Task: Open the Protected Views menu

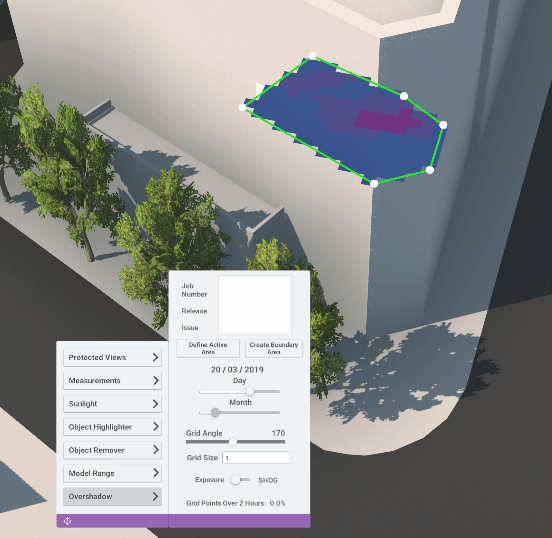Action: [x=112, y=357]
